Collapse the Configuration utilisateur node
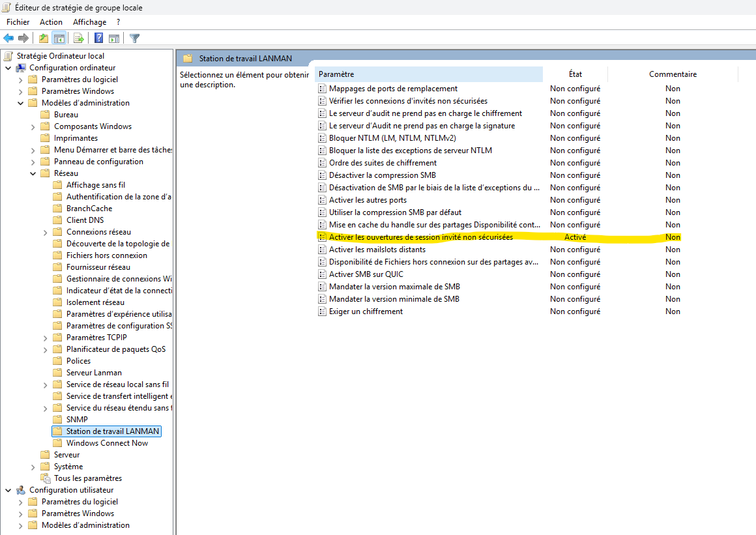This screenshot has width=756, height=535. 8,490
